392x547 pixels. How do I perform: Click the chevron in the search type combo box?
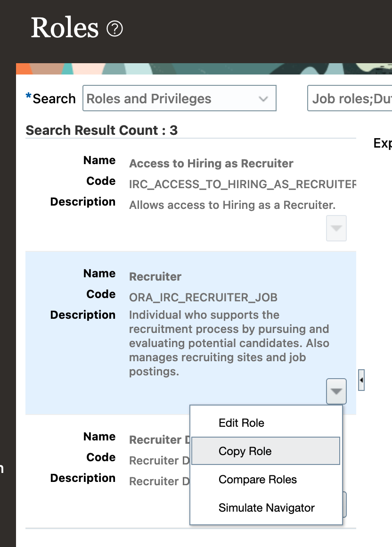coord(263,99)
